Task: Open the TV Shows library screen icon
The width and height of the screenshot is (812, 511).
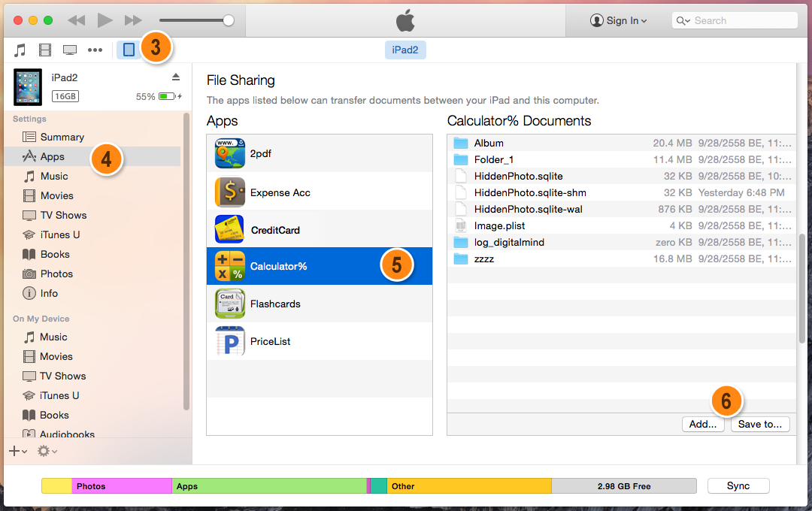Action: (x=70, y=50)
